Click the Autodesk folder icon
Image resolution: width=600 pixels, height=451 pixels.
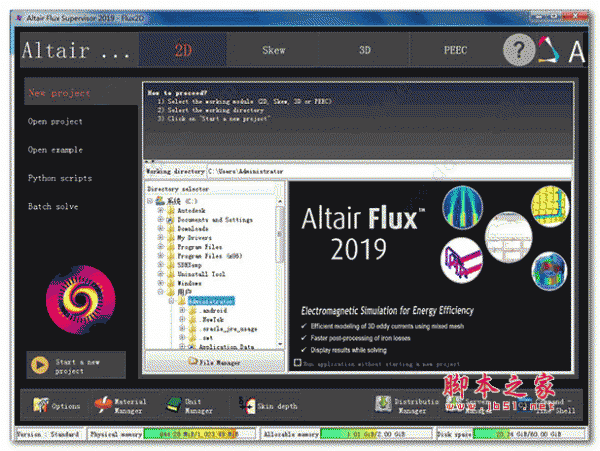[x=171, y=210]
